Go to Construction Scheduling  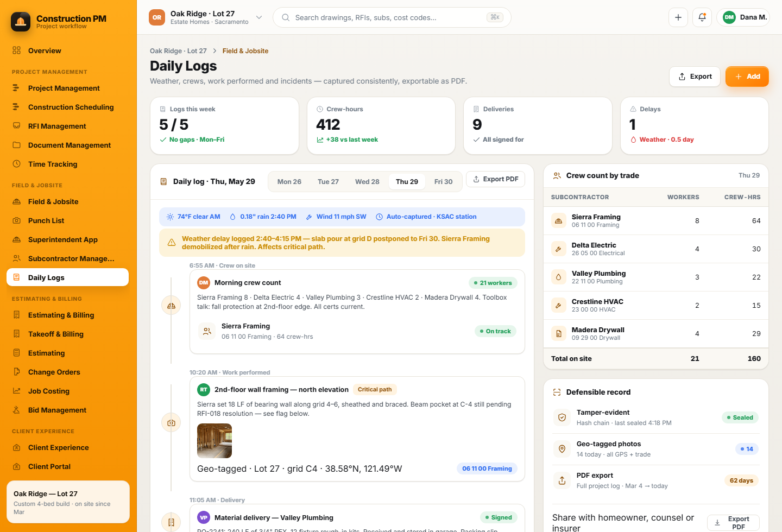click(x=68, y=107)
